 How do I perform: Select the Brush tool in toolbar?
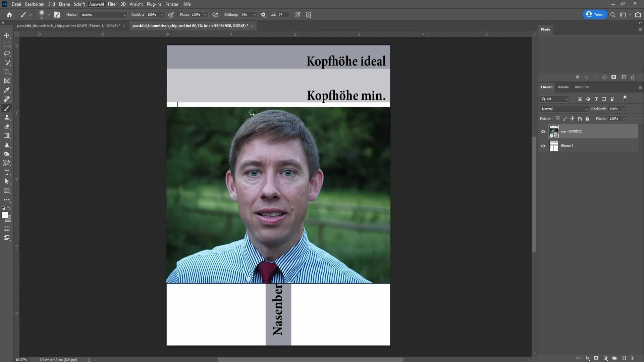(6, 108)
